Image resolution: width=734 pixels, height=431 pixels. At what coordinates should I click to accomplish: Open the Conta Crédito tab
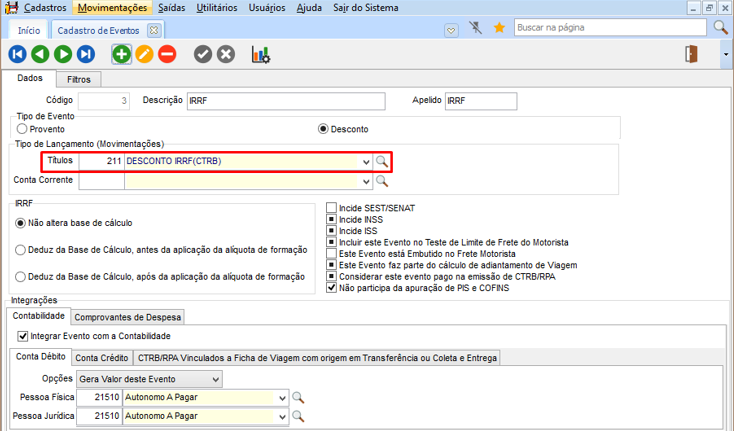pyautogui.click(x=101, y=357)
